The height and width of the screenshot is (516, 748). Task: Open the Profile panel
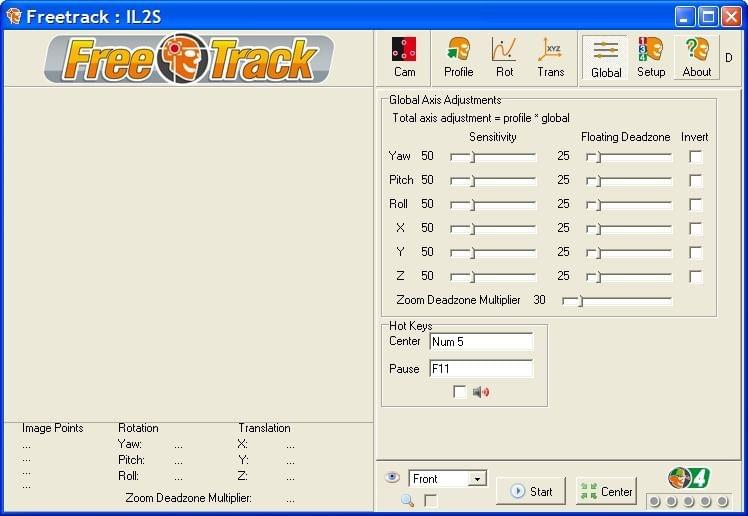tap(458, 57)
